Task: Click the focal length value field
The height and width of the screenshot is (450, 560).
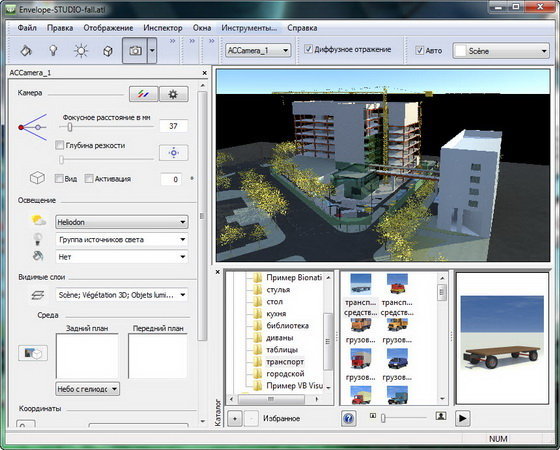Action: coord(173,126)
